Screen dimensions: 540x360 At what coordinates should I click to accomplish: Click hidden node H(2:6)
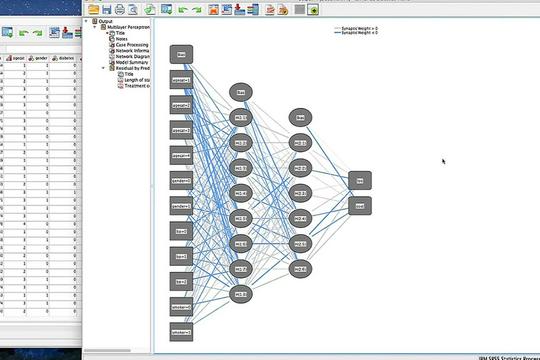300,269
